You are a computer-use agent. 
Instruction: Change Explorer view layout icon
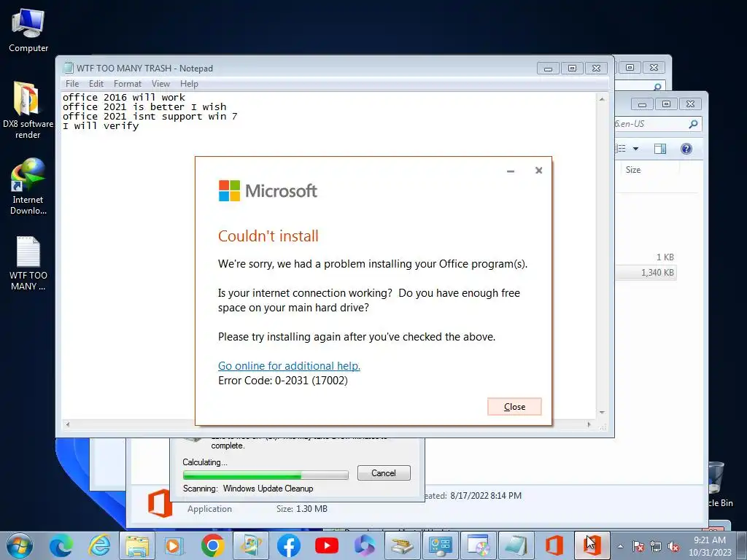(x=621, y=149)
